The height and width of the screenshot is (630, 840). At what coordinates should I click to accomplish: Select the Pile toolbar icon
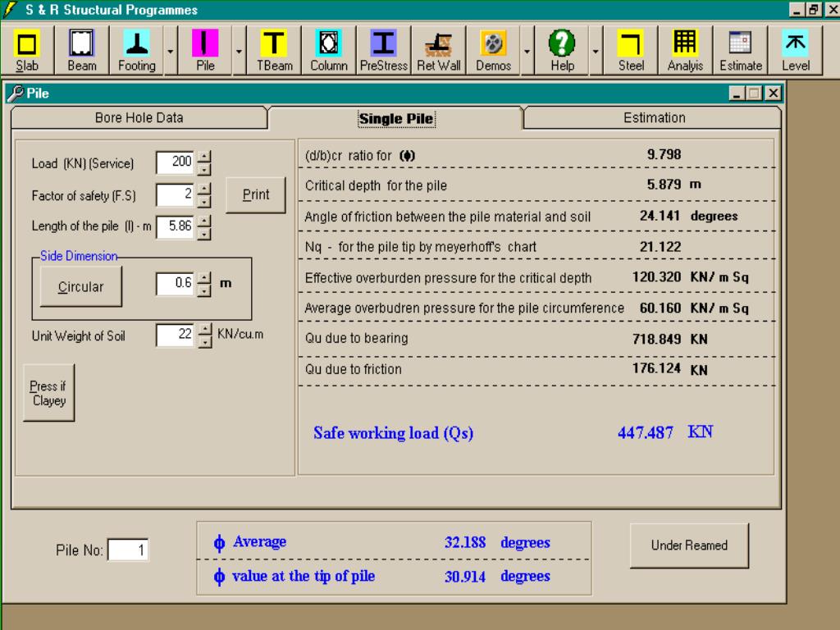tap(205, 50)
